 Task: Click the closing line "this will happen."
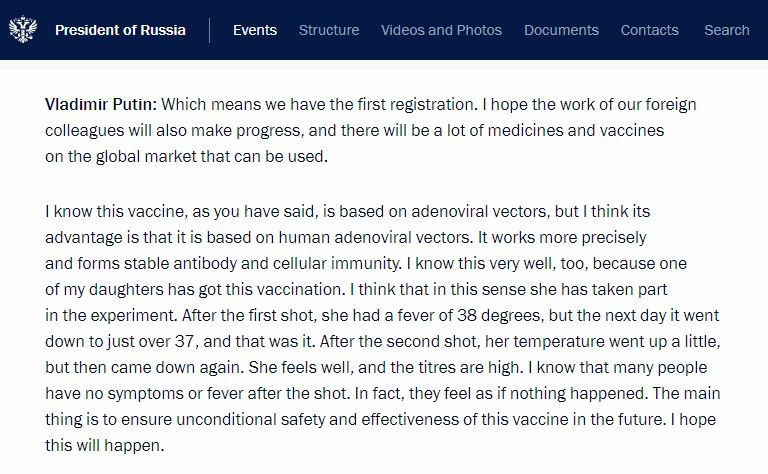[x=105, y=446]
